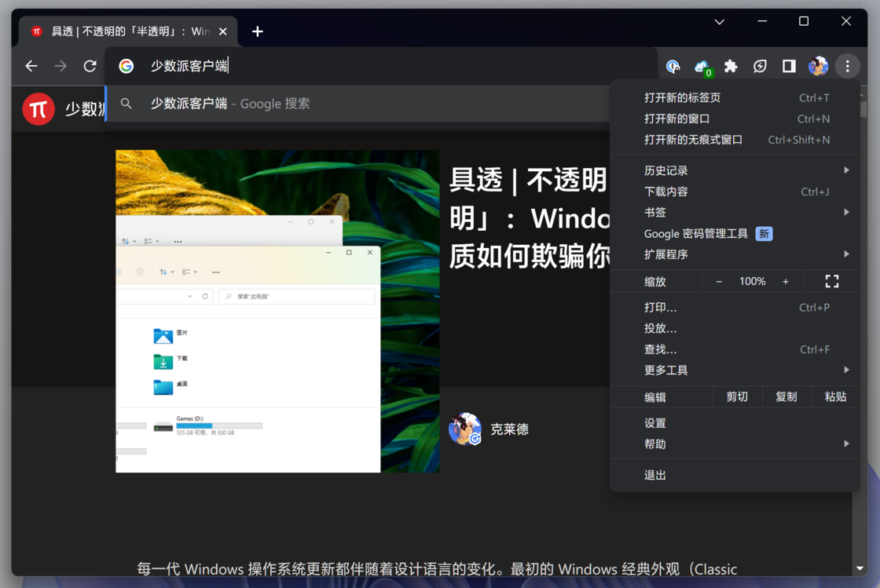The height and width of the screenshot is (588, 880).
Task: Open the Extensions puzzle icon
Action: 731,67
